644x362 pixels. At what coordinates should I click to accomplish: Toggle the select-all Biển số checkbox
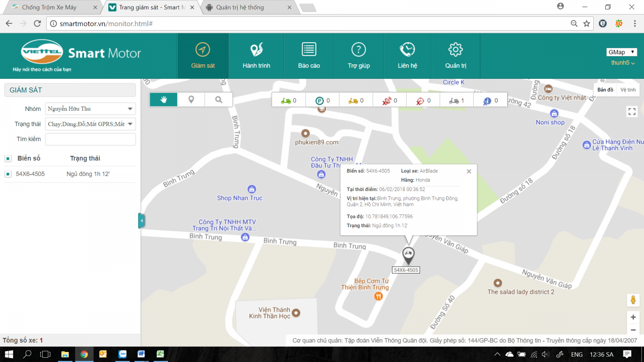tap(8, 158)
